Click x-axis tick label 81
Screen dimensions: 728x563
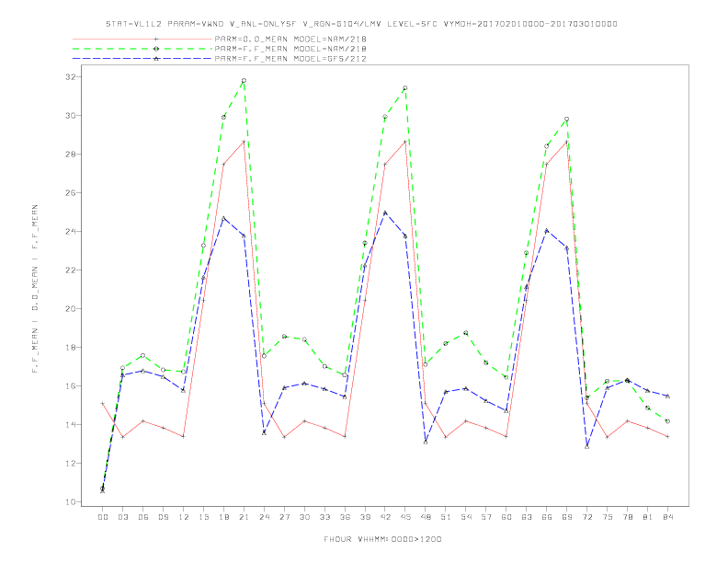648,517
